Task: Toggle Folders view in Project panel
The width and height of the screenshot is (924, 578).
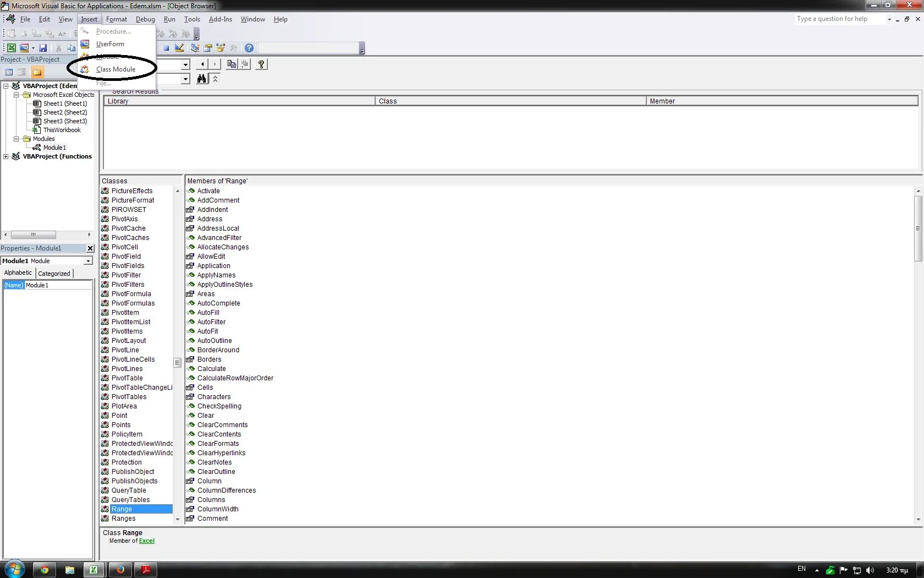Action: pos(37,72)
